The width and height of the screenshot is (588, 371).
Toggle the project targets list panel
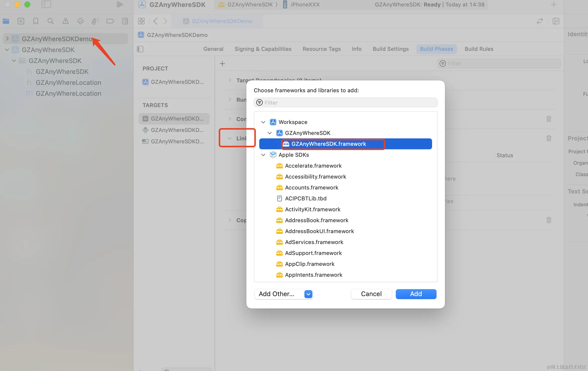point(140,49)
